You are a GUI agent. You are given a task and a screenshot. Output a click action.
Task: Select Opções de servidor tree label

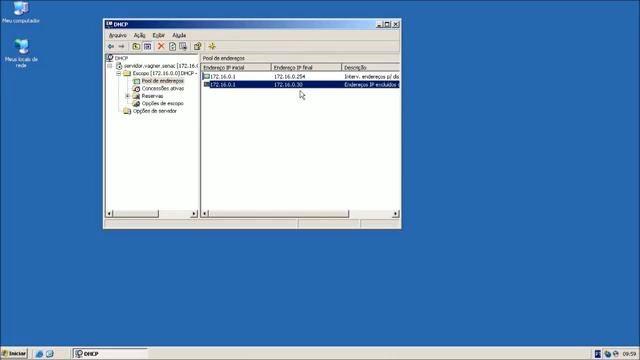(155, 111)
